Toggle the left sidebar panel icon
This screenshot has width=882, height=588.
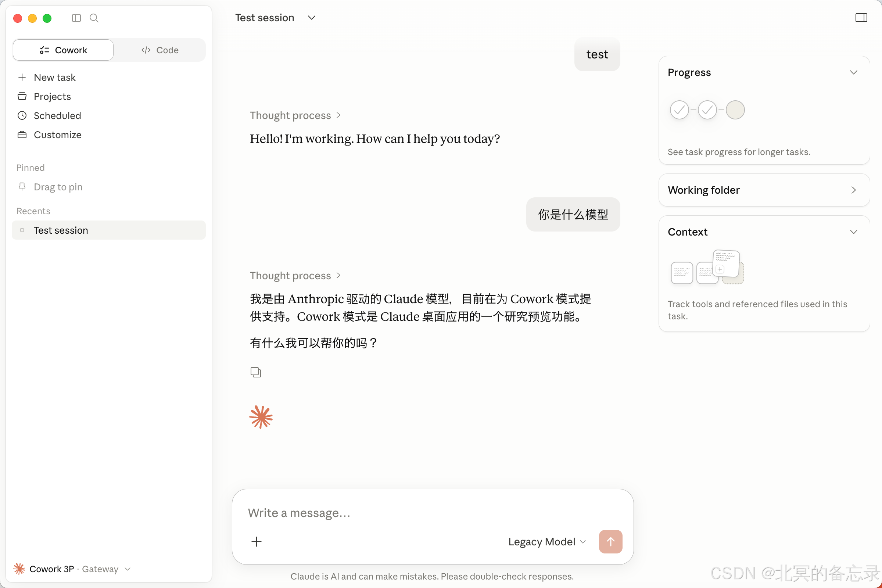76,18
